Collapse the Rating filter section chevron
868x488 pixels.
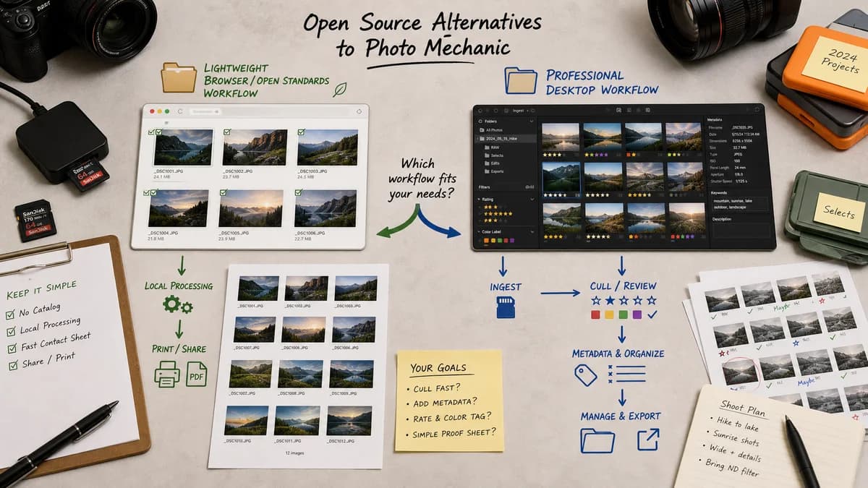(x=532, y=200)
